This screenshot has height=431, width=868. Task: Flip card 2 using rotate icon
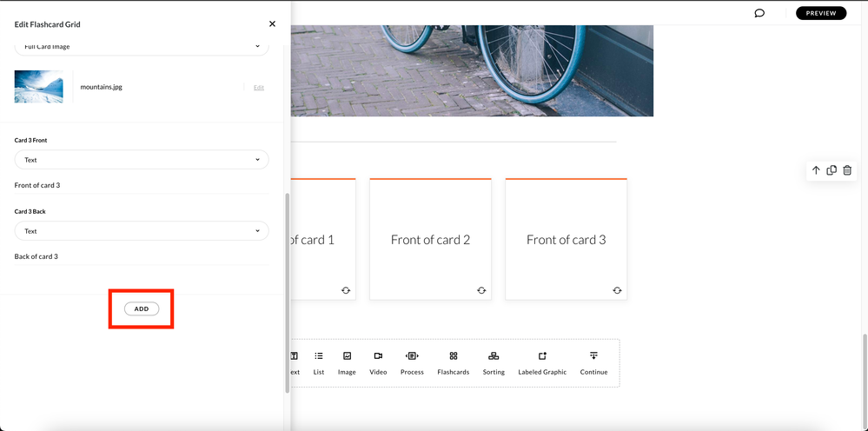(x=481, y=290)
